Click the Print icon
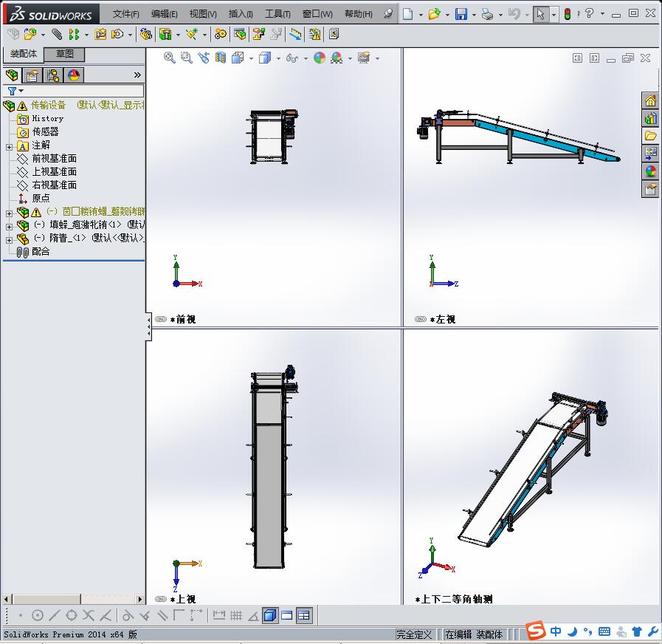The width and height of the screenshot is (662, 644). (x=488, y=14)
